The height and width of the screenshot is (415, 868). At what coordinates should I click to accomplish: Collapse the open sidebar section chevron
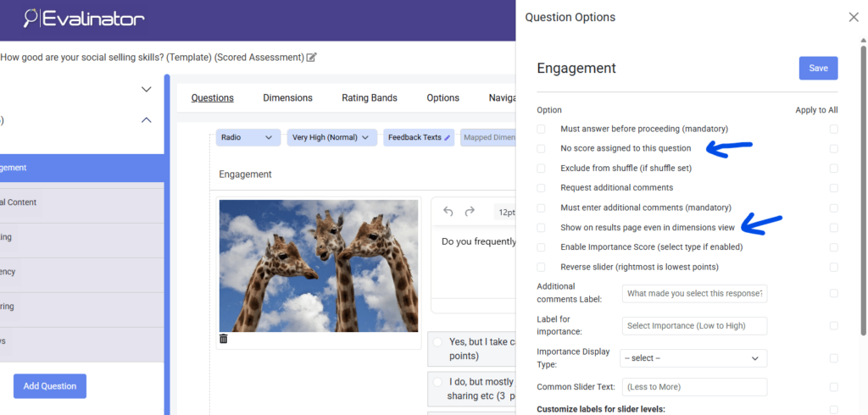click(x=146, y=120)
